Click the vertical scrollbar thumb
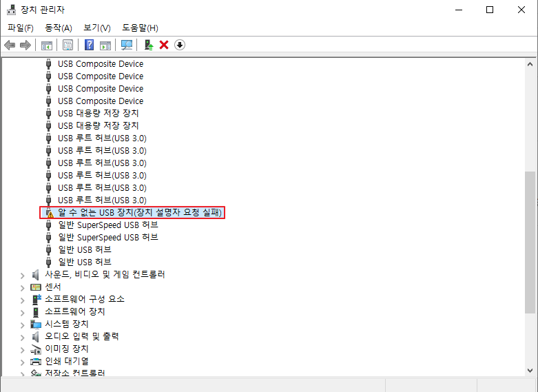The image size is (538, 392). coord(530,243)
